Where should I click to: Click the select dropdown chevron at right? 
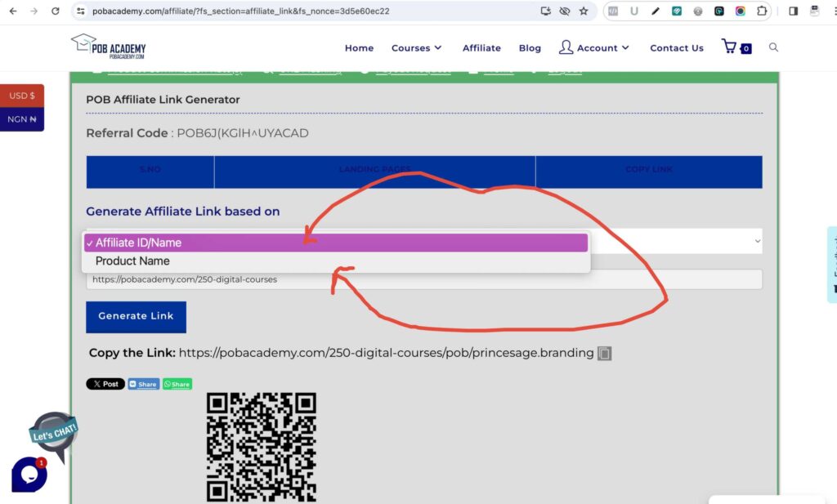(758, 241)
